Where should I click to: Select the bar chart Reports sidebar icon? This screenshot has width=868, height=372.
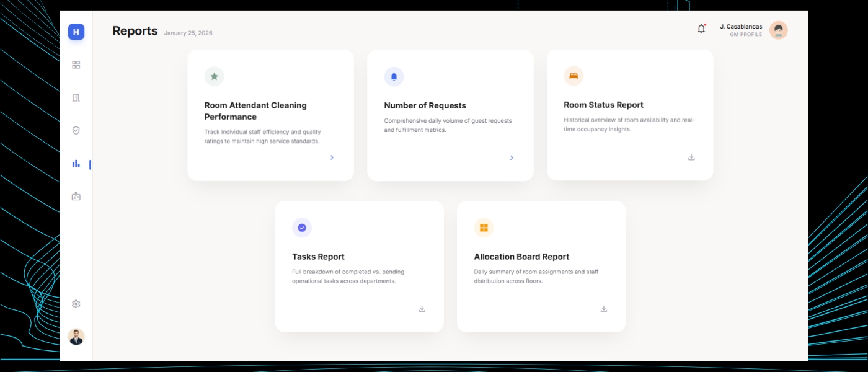[x=76, y=164]
